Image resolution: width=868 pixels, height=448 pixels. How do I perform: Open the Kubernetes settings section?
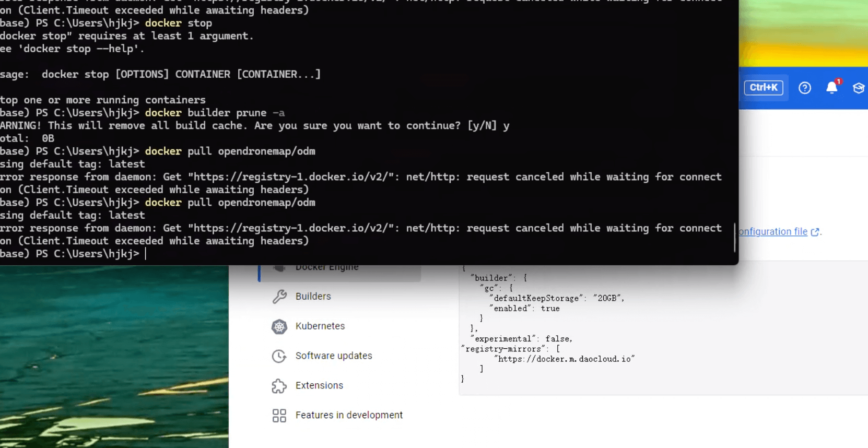pos(320,326)
